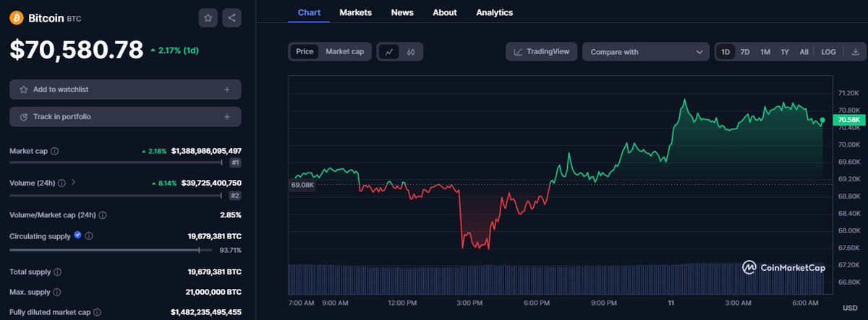
Task: Click the 70.58K current price marker
Action: point(848,119)
